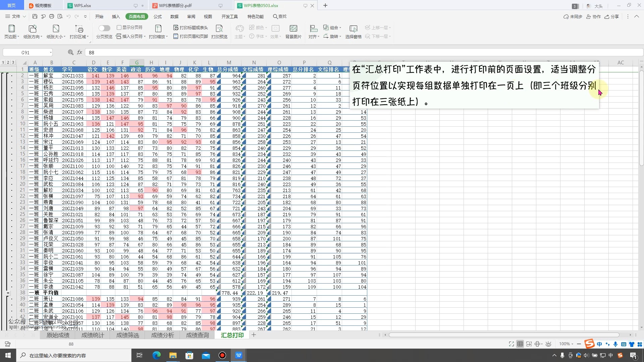
Task: Enable the 显示分页符 checkbox
Action: click(120, 28)
